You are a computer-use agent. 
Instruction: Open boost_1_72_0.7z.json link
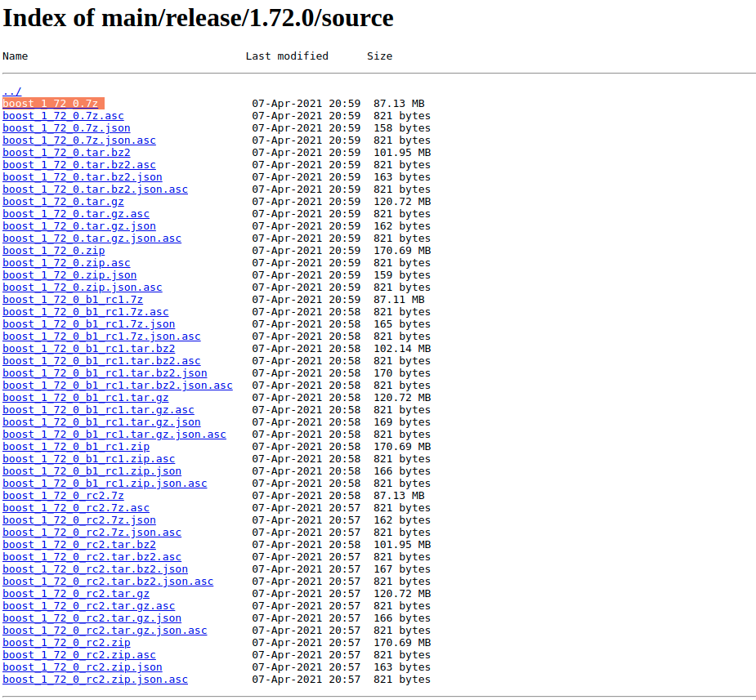tap(66, 128)
